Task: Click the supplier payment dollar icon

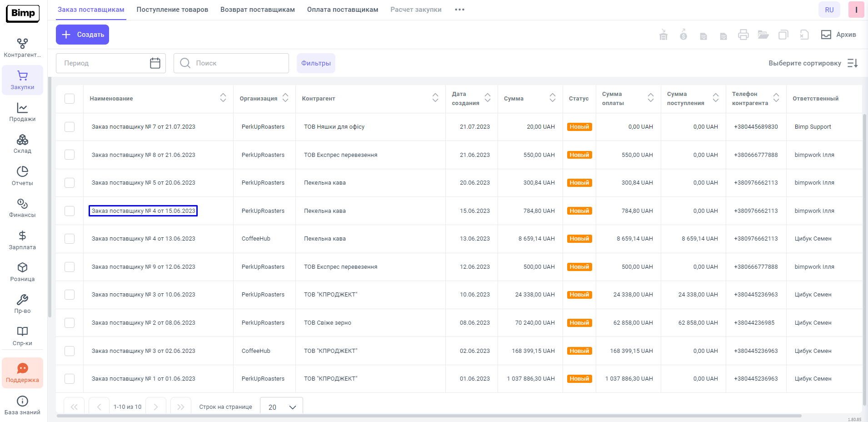Action: [683, 35]
